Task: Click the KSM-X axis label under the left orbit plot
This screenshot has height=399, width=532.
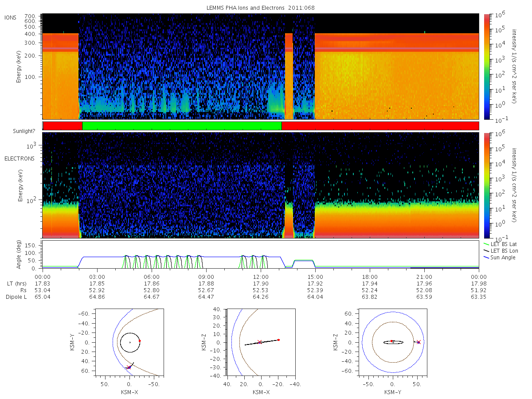Action: pyautogui.click(x=129, y=392)
